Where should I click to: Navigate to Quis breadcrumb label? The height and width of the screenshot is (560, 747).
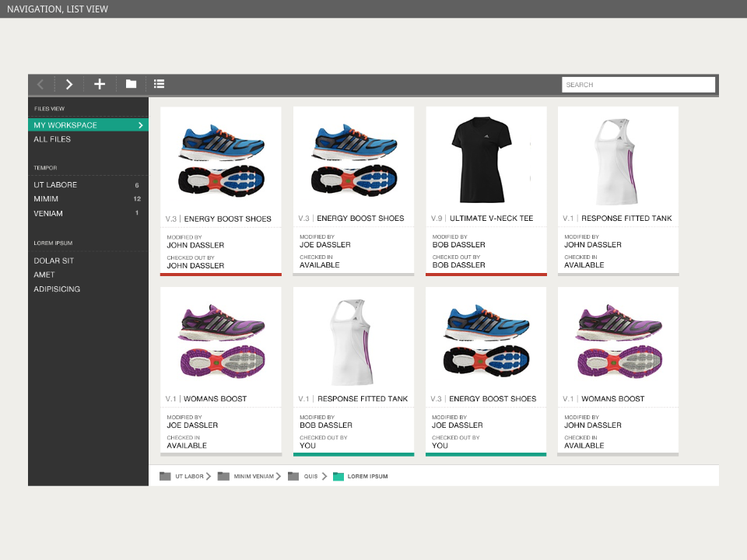tap(310, 476)
